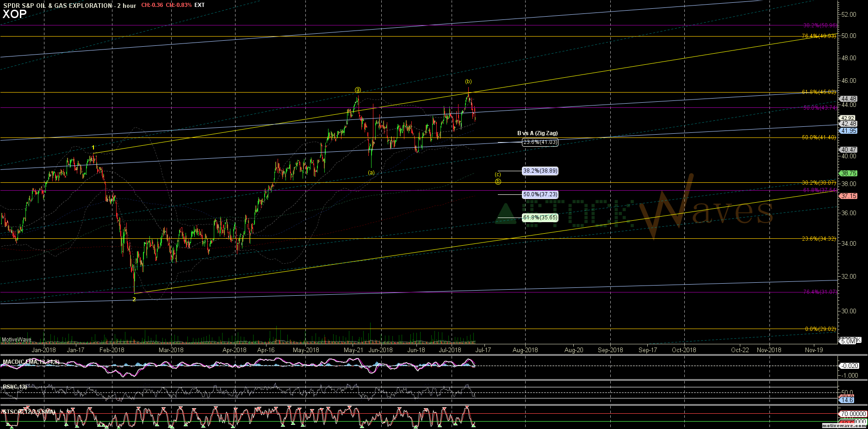
Task: Click the Jan-2018 date on the time axis
Action: (x=43, y=350)
